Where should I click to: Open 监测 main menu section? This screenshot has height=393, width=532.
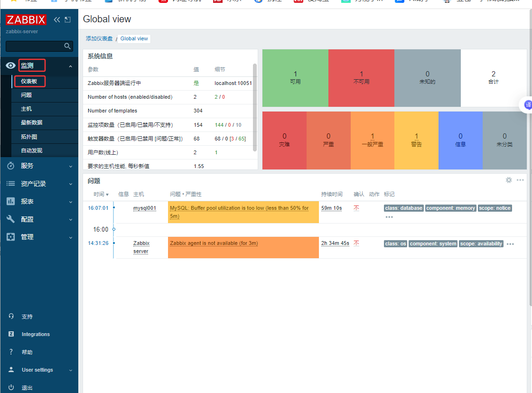coord(39,65)
